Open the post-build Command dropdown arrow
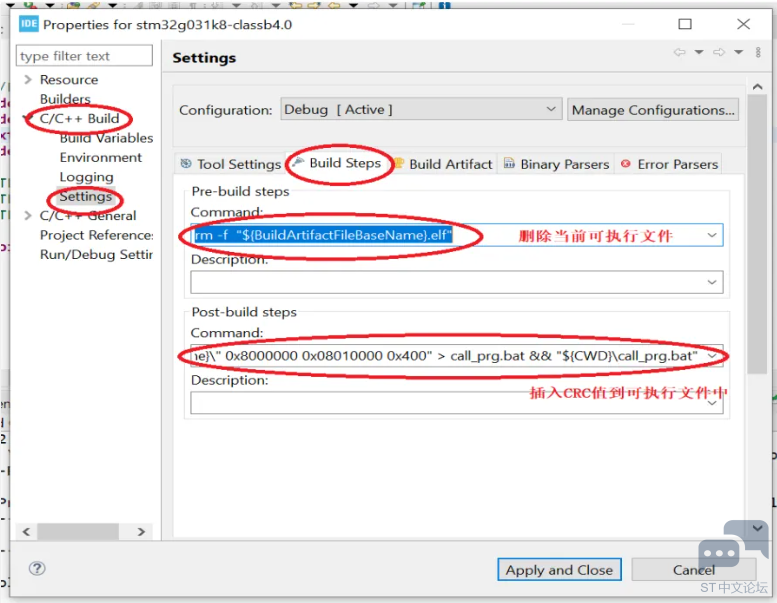 pos(712,356)
